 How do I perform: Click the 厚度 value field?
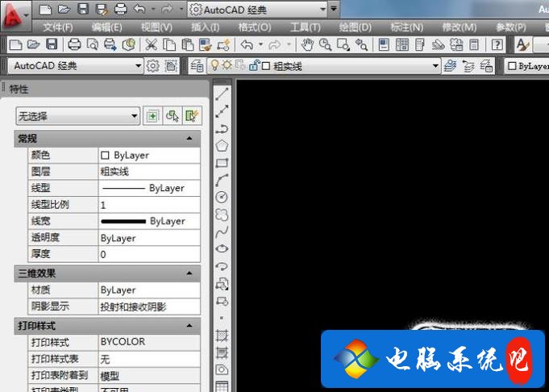(x=149, y=254)
